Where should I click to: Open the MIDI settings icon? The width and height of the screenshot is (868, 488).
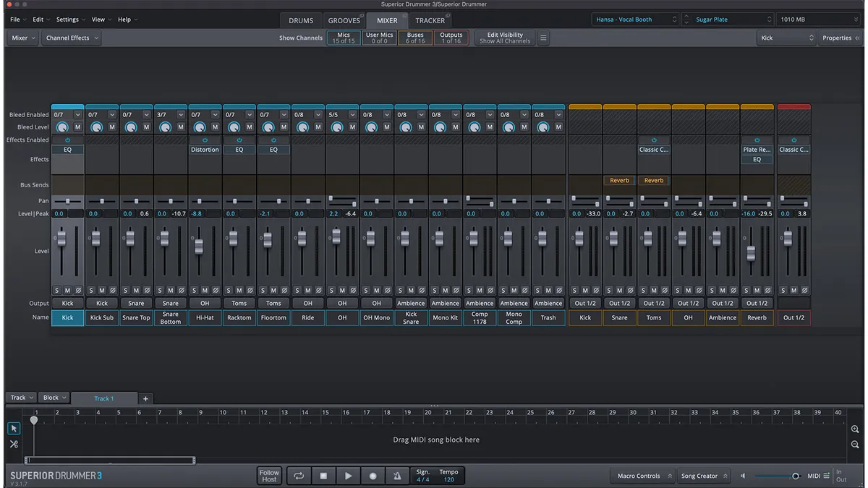(827, 476)
